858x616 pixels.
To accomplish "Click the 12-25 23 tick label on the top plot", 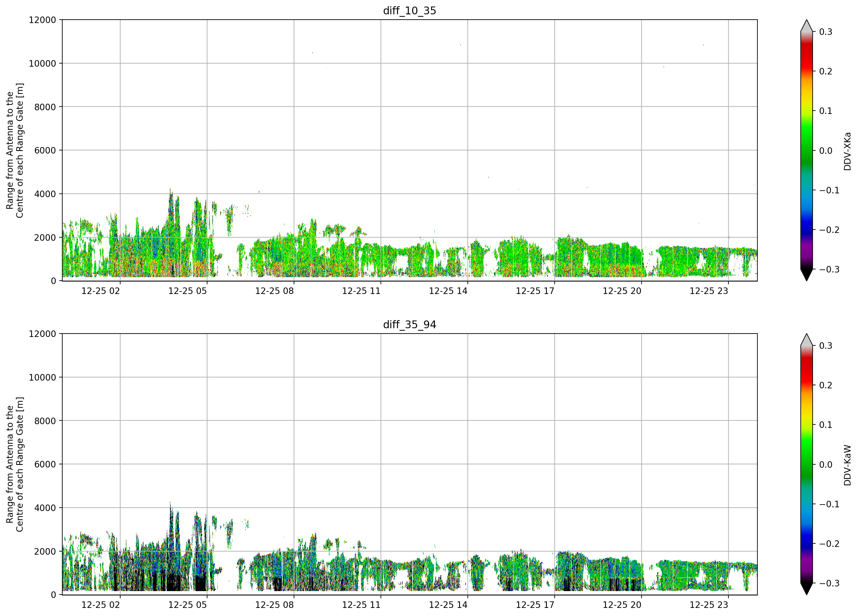I will (709, 291).
